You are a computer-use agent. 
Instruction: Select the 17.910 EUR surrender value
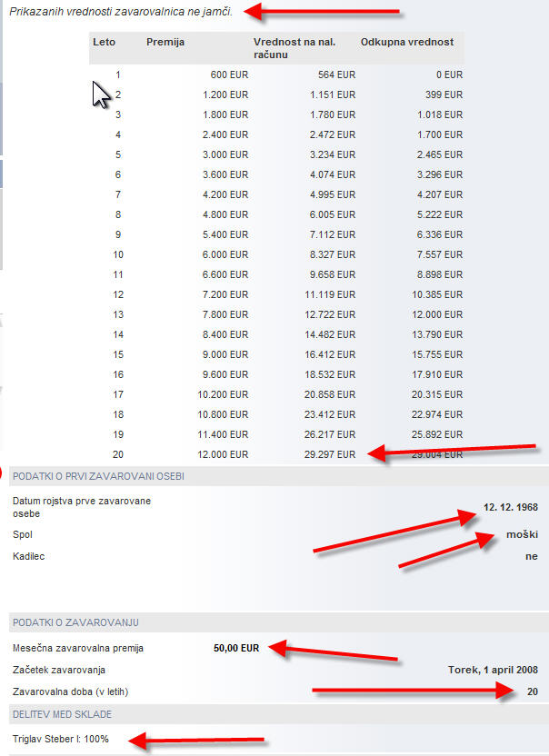click(437, 375)
